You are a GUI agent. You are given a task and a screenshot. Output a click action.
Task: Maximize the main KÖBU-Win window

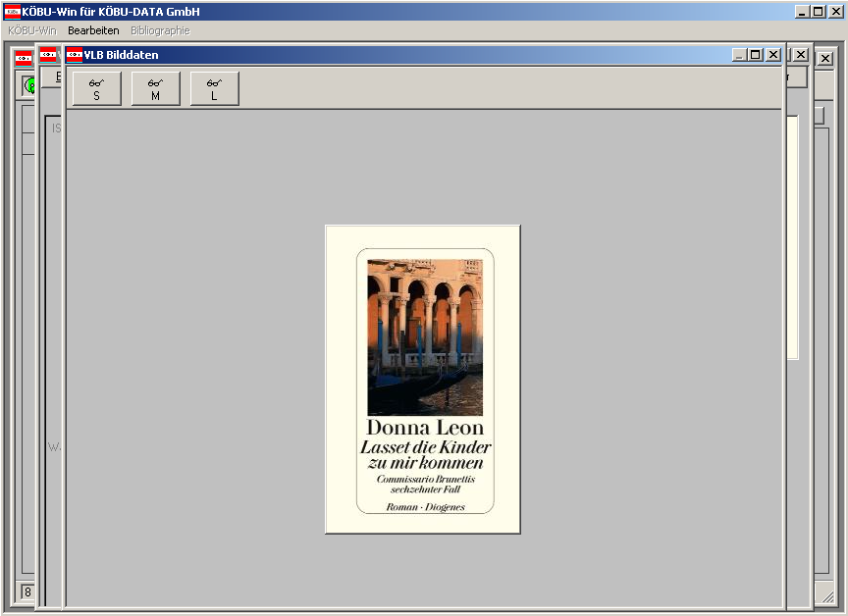point(819,12)
